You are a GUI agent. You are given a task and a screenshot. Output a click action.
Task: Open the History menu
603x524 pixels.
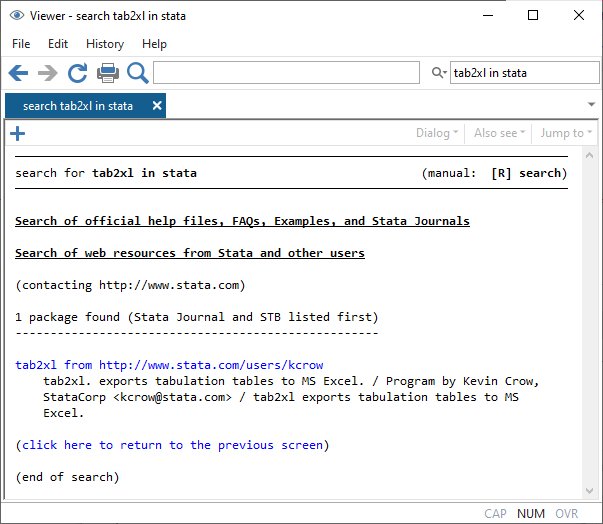click(x=105, y=44)
